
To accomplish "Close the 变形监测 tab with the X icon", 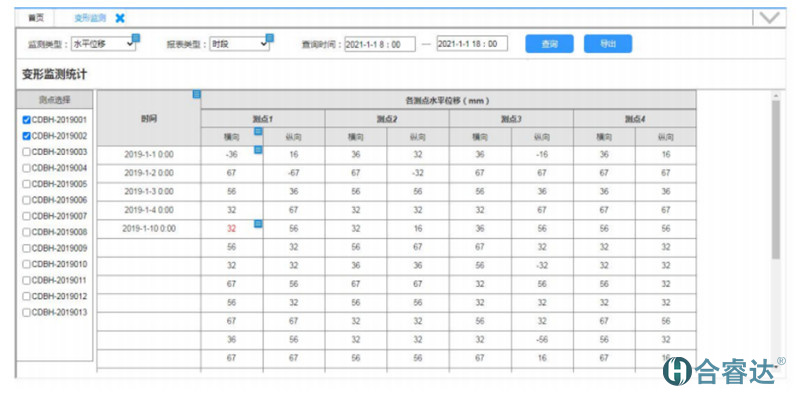I will [120, 18].
